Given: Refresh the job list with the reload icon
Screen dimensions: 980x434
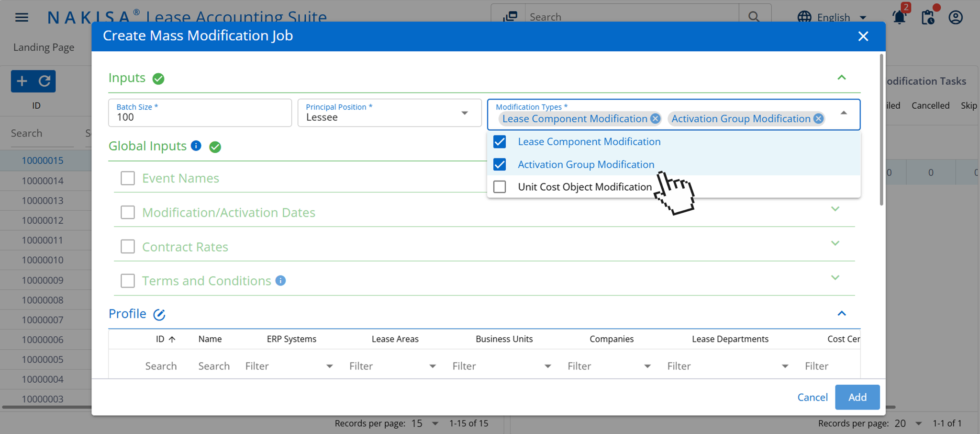Looking at the screenshot, I should pyautogui.click(x=44, y=81).
